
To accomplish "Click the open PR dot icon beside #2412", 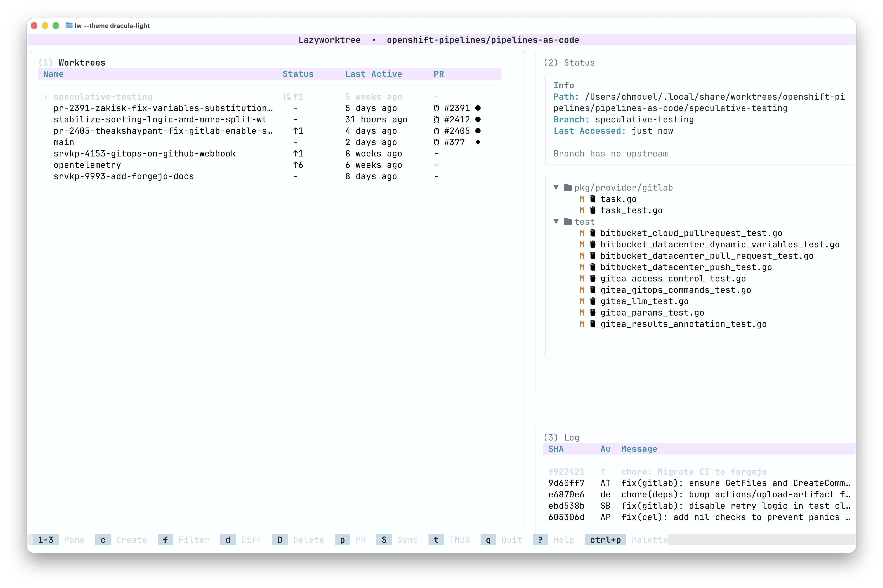I will [x=478, y=119].
